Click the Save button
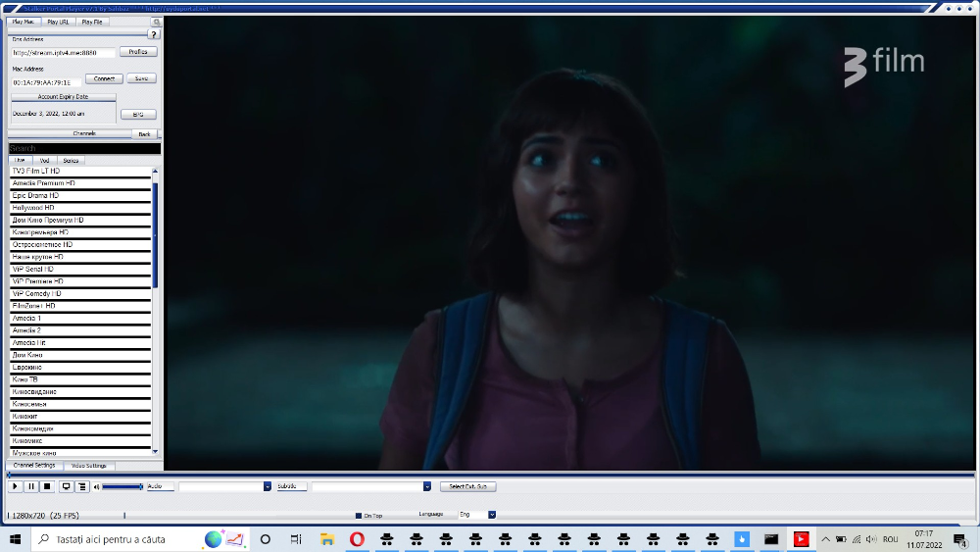 point(141,78)
